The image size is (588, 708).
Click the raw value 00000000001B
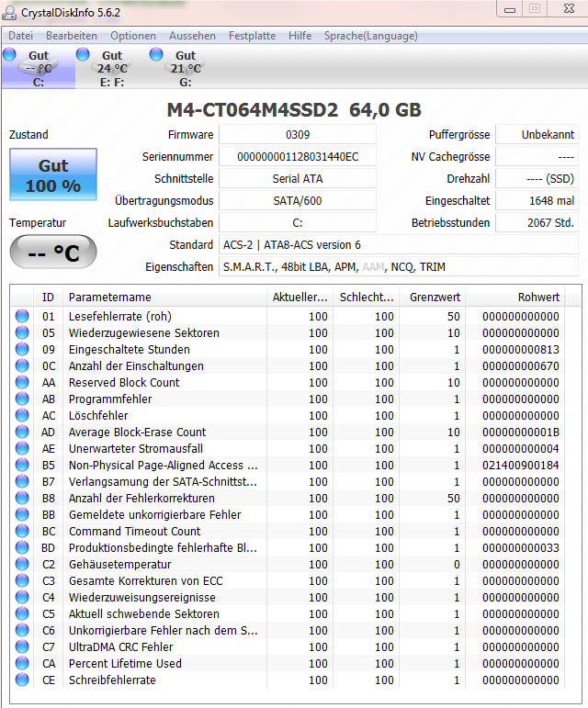click(x=521, y=433)
